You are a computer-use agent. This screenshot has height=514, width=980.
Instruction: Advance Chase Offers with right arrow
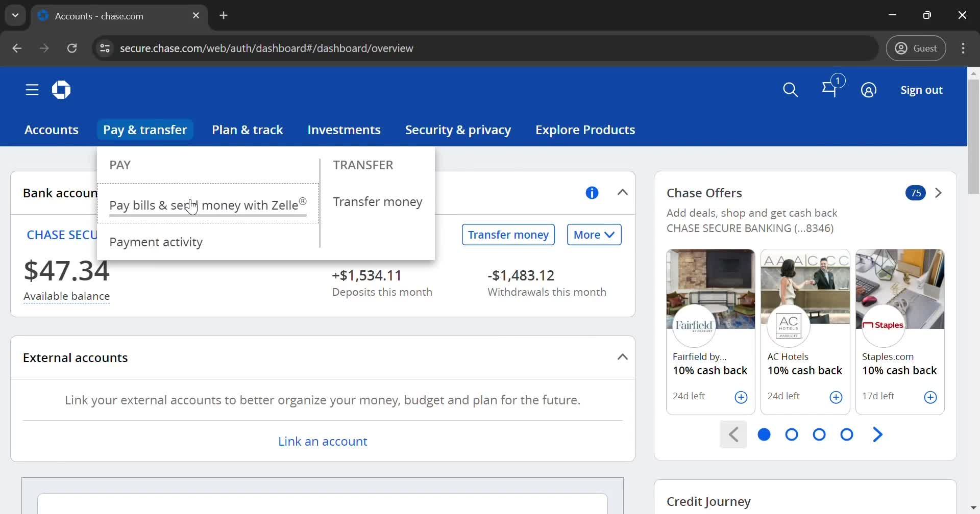point(877,434)
